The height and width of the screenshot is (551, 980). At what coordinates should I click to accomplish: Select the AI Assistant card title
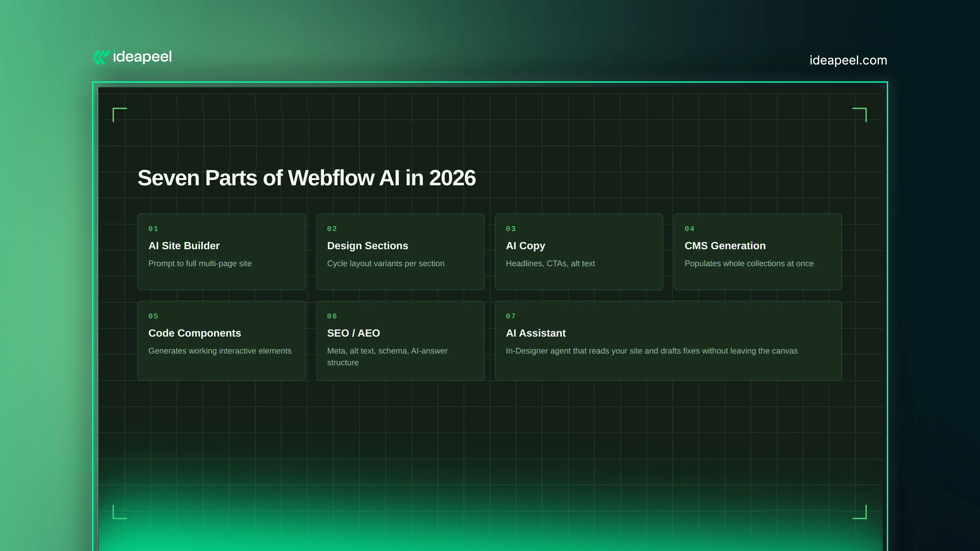coord(536,333)
